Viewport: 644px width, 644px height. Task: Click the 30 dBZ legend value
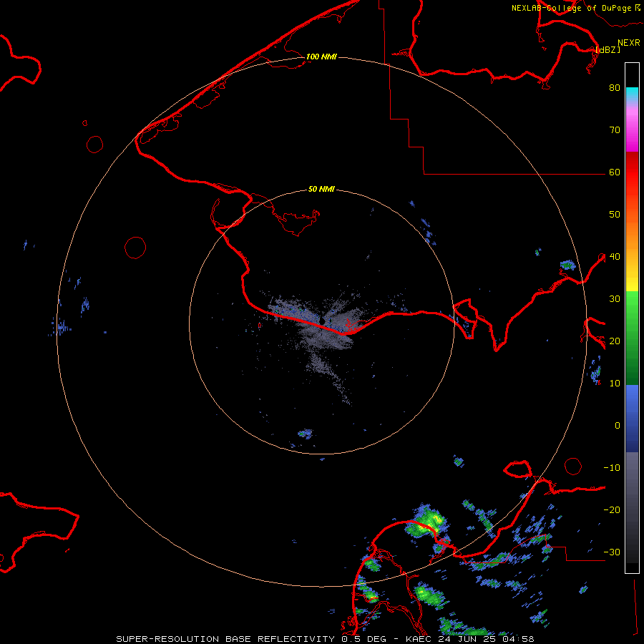tap(615, 298)
